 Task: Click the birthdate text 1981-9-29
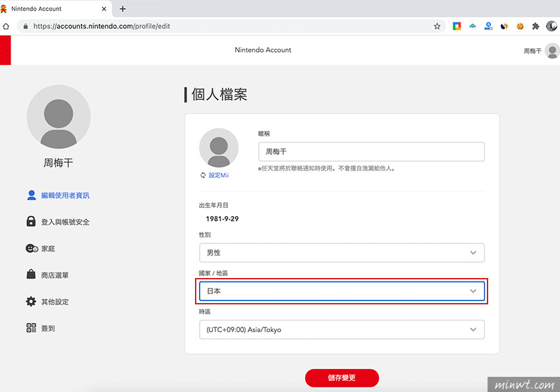(x=222, y=219)
